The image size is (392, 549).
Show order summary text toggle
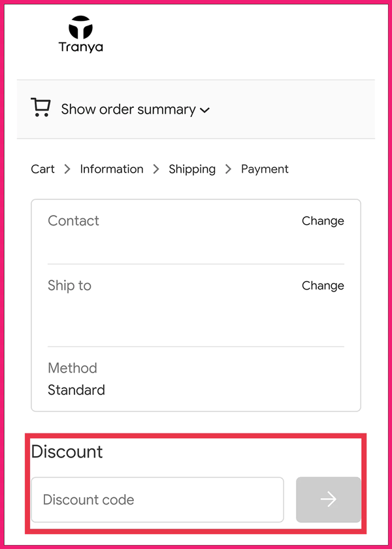tap(128, 109)
